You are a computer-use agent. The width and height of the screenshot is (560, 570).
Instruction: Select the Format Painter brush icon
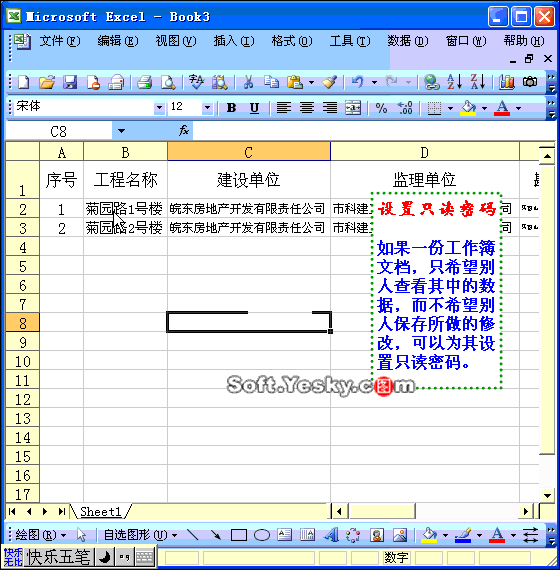click(329, 82)
